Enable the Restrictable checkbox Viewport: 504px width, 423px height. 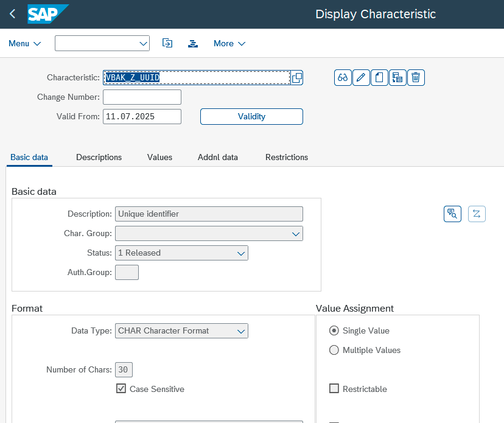tap(334, 388)
